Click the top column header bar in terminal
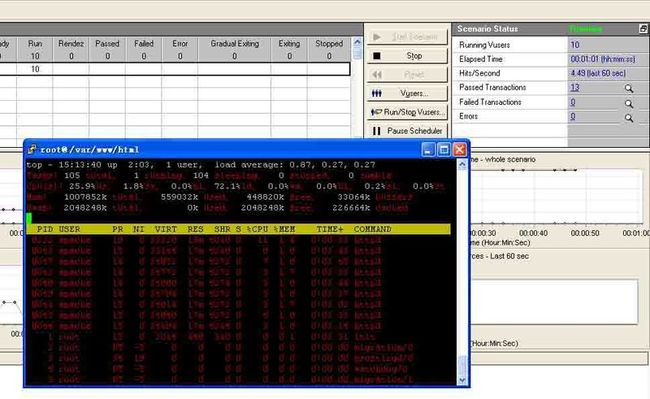 point(238,229)
